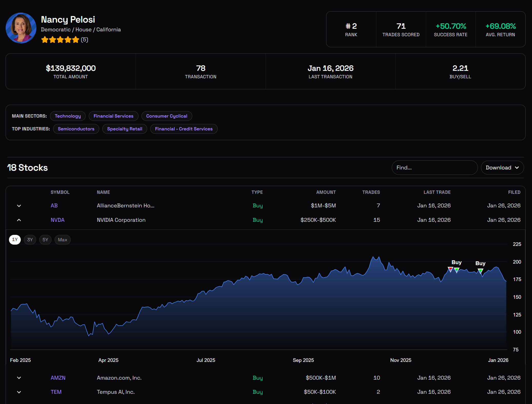Viewport: 532px width, 404px height.
Task: Open the Technology sector tag
Action: (x=68, y=116)
